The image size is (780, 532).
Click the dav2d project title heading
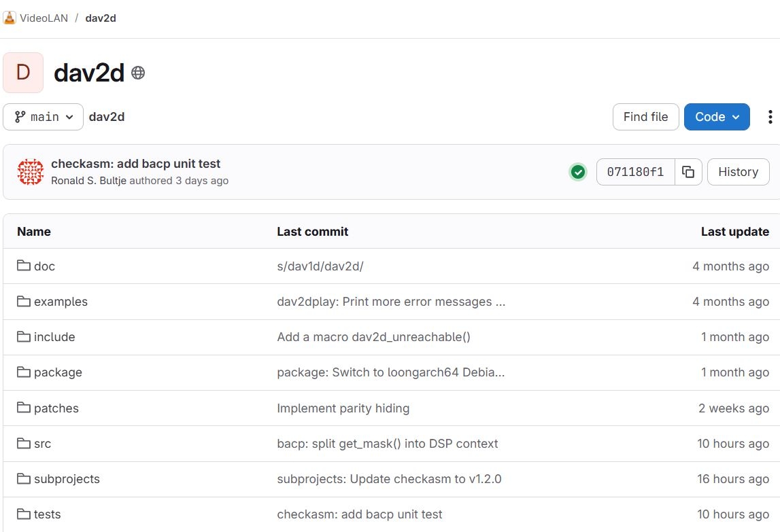(89, 73)
